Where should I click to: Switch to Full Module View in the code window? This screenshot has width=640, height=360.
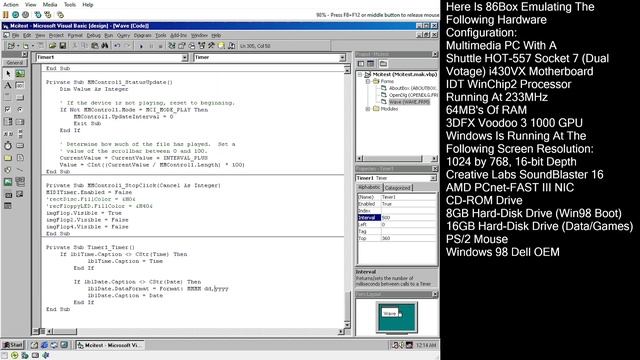(42, 331)
